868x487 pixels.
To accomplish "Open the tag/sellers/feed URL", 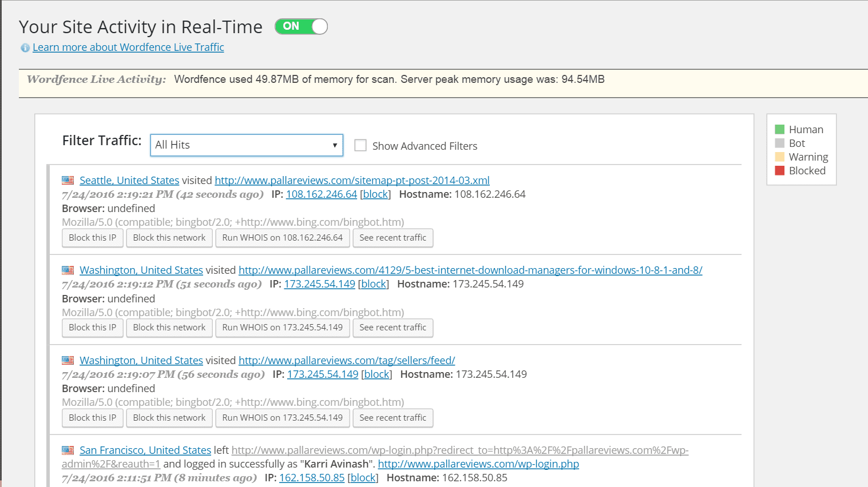I will pyautogui.click(x=347, y=361).
